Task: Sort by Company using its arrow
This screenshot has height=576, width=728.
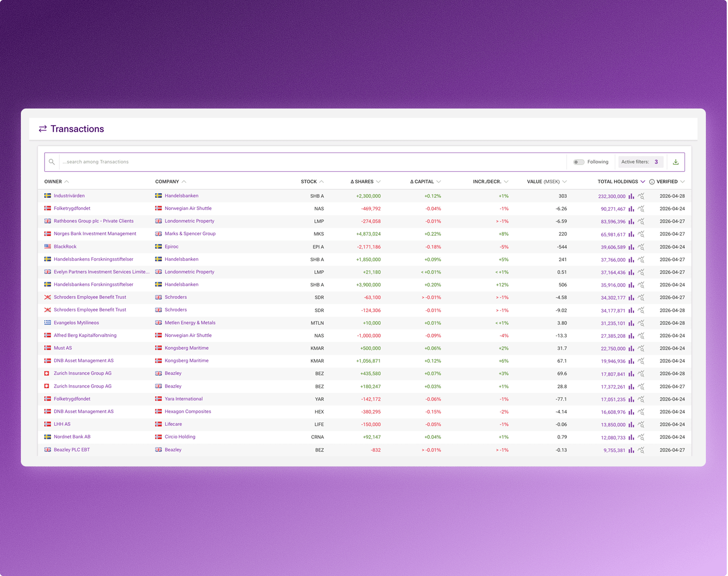Action: (x=184, y=182)
